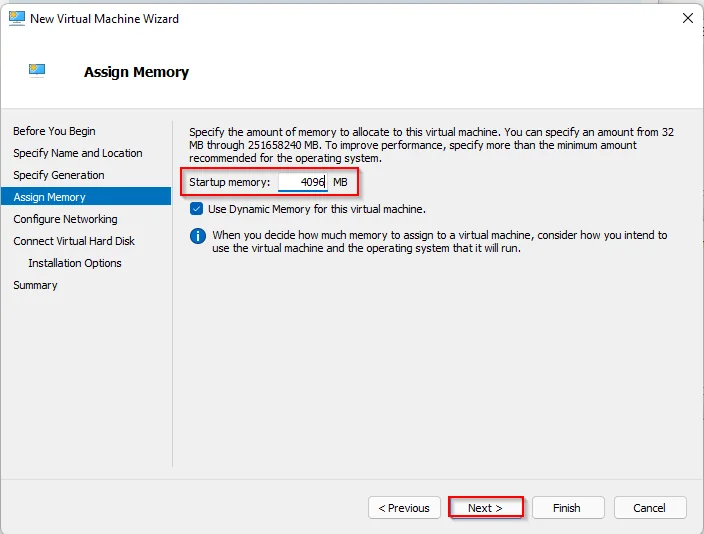Toggle Use Dynamic Memory checkbox

pyautogui.click(x=196, y=209)
